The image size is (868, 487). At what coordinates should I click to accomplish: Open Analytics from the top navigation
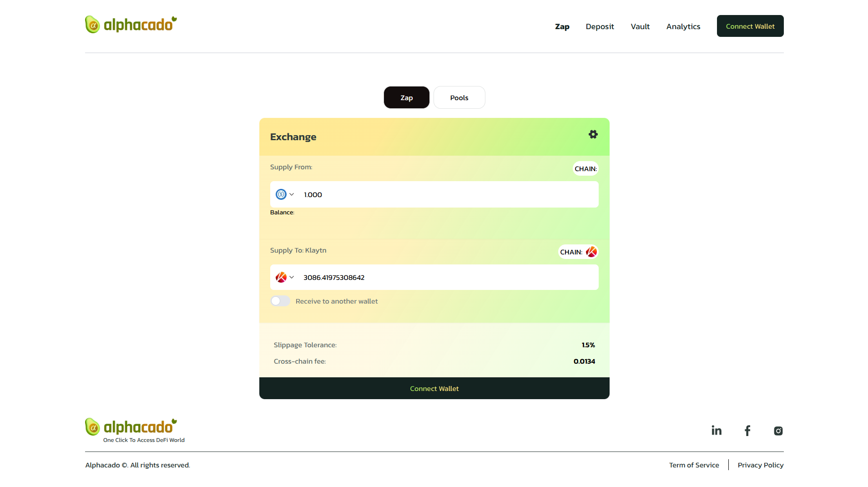(683, 26)
